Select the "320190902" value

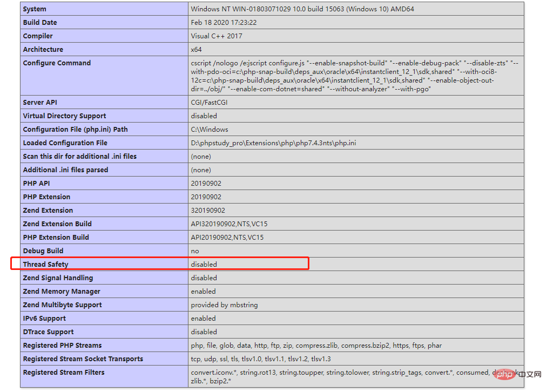click(x=208, y=211)
